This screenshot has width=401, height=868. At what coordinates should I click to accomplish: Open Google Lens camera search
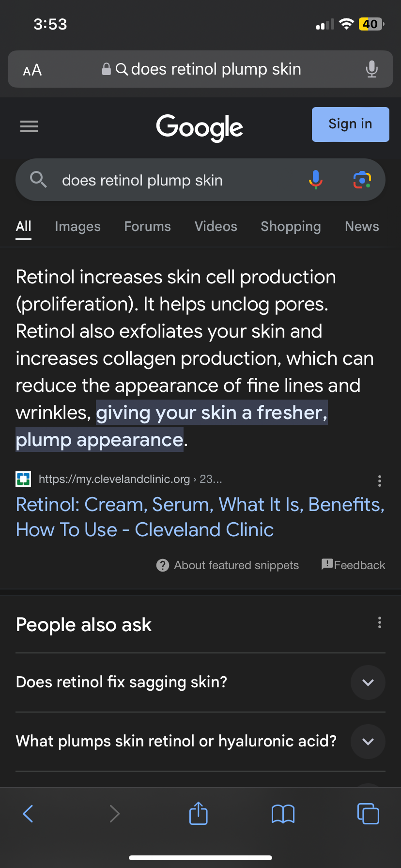point(362,180)
